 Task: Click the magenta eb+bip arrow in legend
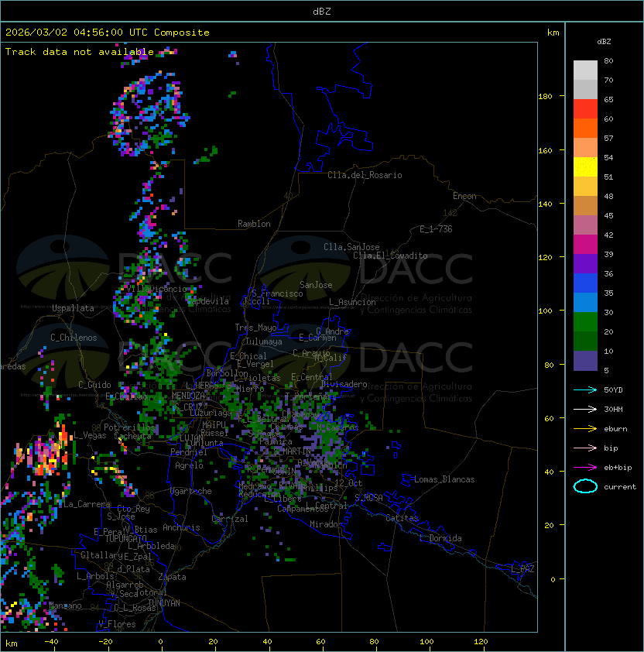click(585, 468)
